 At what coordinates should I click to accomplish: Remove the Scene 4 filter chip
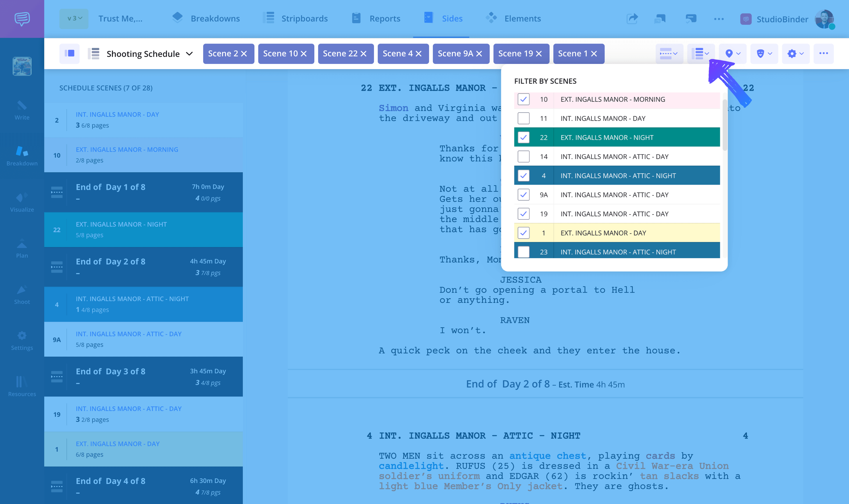tap(419, 54)
